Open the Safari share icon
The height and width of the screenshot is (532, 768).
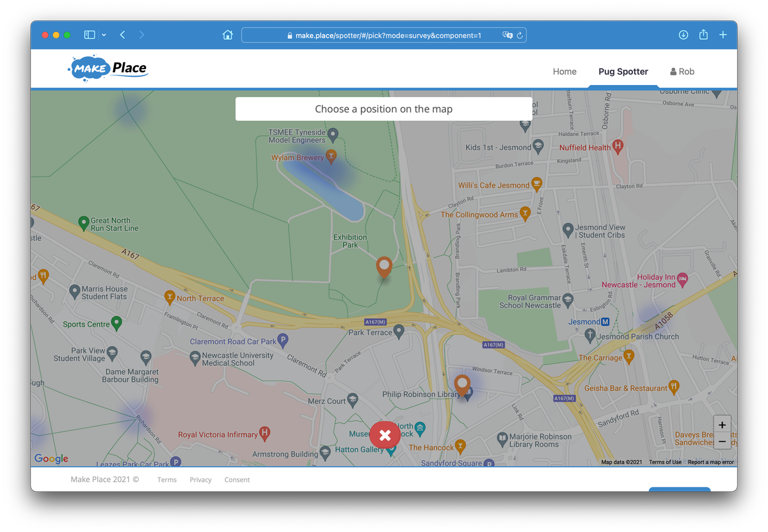point(703,35)
